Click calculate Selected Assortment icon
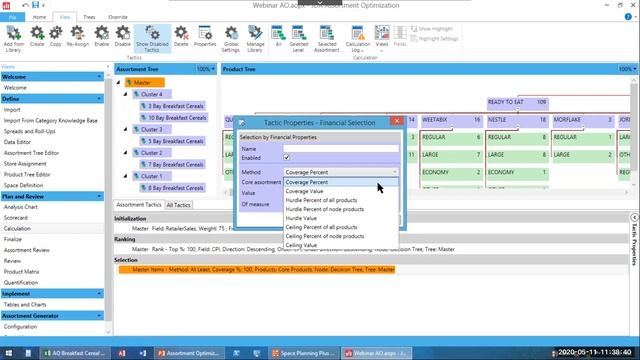The width and height of the screenshot is (640, 360). 327,39
